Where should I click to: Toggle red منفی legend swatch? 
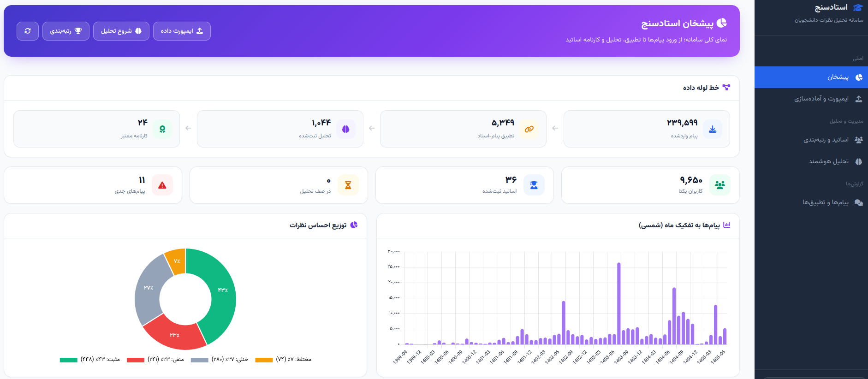[136, 360]
